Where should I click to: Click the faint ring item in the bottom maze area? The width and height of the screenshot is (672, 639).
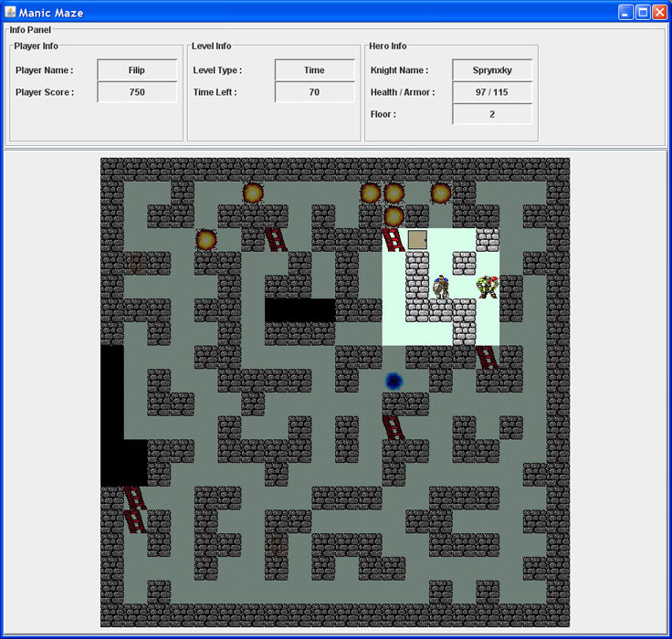(x=276, y=546)
